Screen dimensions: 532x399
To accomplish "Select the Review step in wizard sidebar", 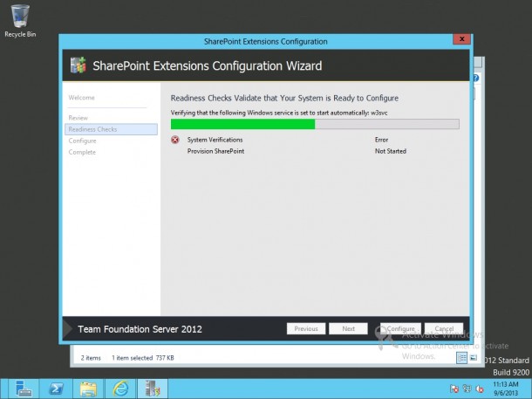I will (x=78, y=118).
